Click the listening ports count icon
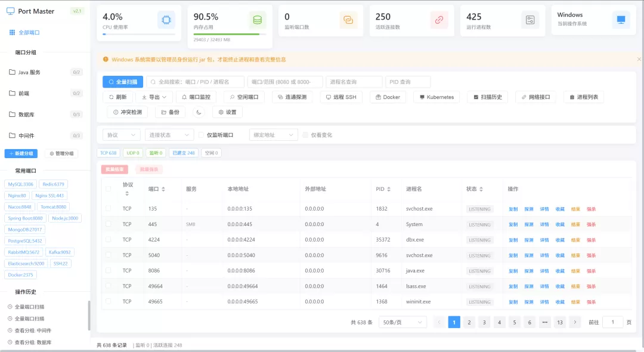This screenshot has height=352, width=644. [x=348, y=20]
